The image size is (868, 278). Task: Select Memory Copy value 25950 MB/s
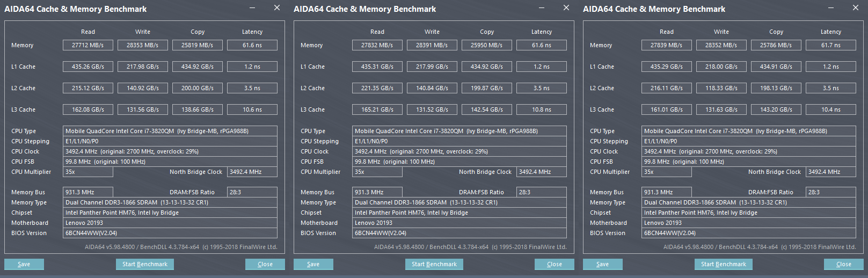[487, 45]
